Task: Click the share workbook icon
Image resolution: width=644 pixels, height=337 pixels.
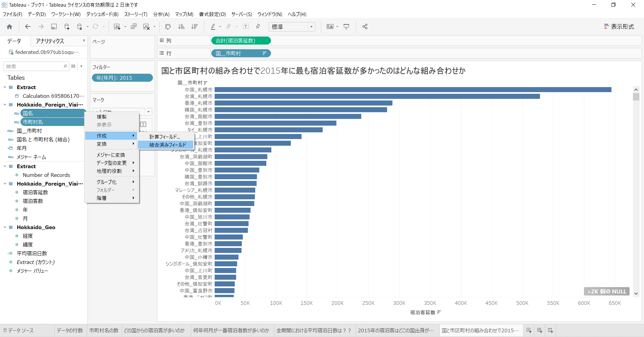Action: point(365,27)
